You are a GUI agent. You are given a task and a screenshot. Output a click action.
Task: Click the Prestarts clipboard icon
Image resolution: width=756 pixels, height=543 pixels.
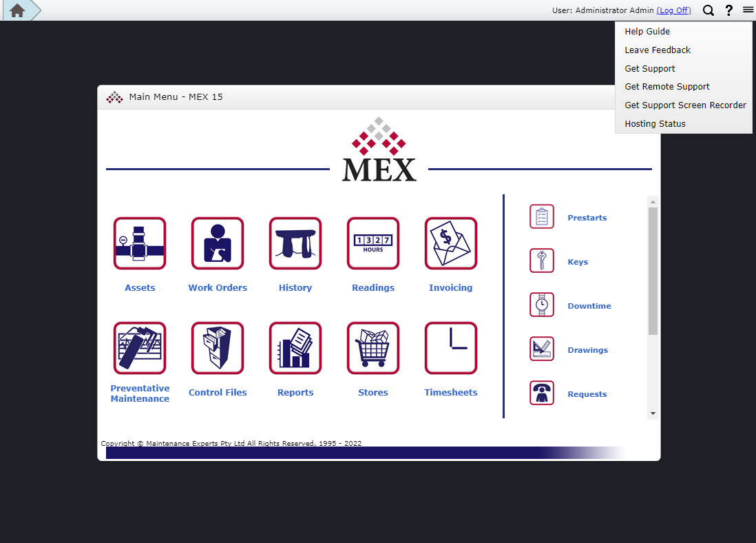pos(542,216)
